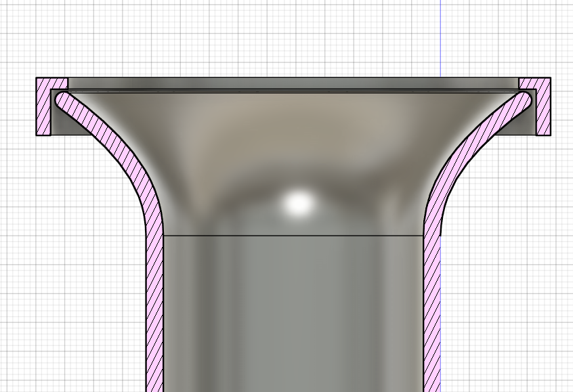573x392 pixels.
Task: Select the left flange ring hatched cross-section
Action: (43, 112)
